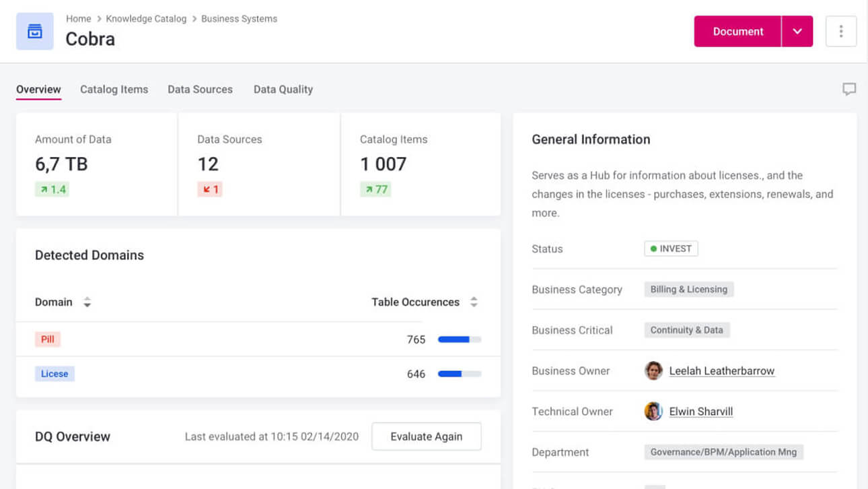Expand the Document button dropdown arrow
Screen dimensions: 868x489
coord(797,32)
